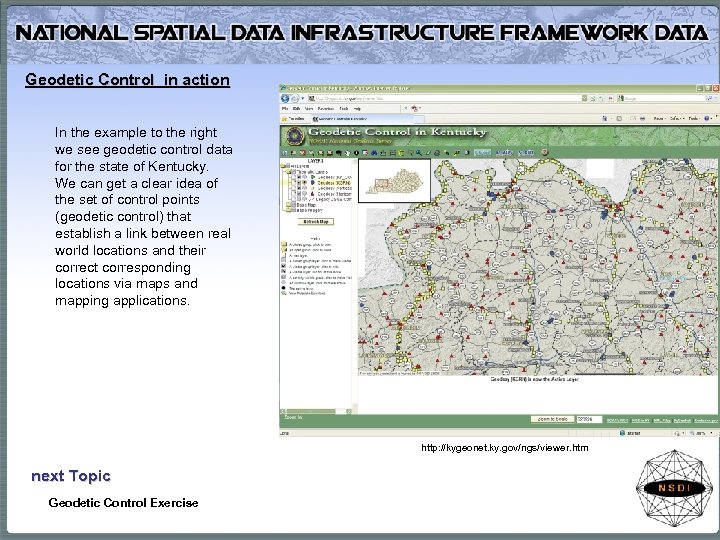
Task: Collapse the open layer group folder
Action: pyautogui.click(x=288, y=172)
